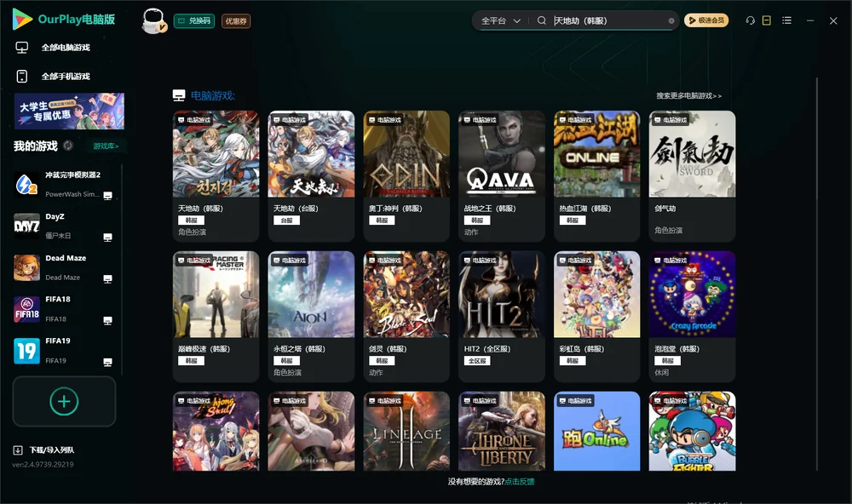Viewport: 852px width, 504px height.
Task: Open the 极速会员 VIP membership button
Action: [x=706, y=20]
